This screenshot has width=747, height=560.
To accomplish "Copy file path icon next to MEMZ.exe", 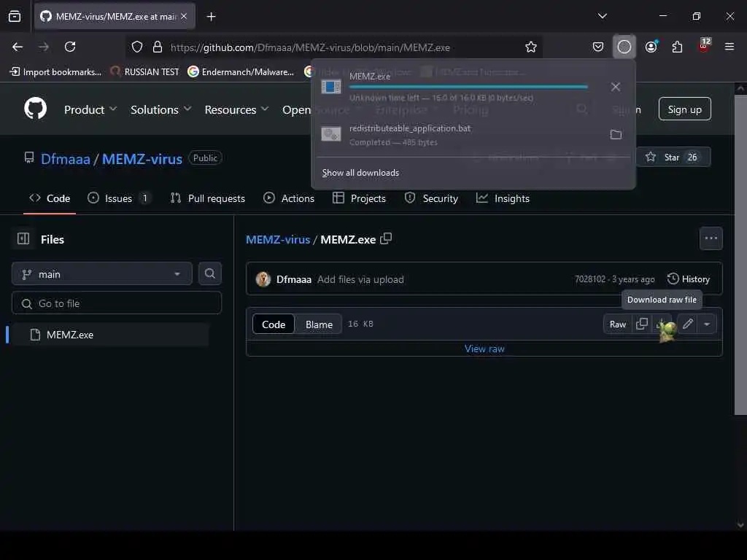I will pyautogui.click(x=386, y=238).
